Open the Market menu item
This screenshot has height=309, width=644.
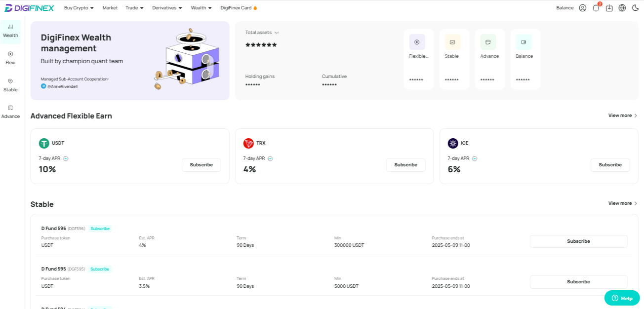click(x=110, y=8)
